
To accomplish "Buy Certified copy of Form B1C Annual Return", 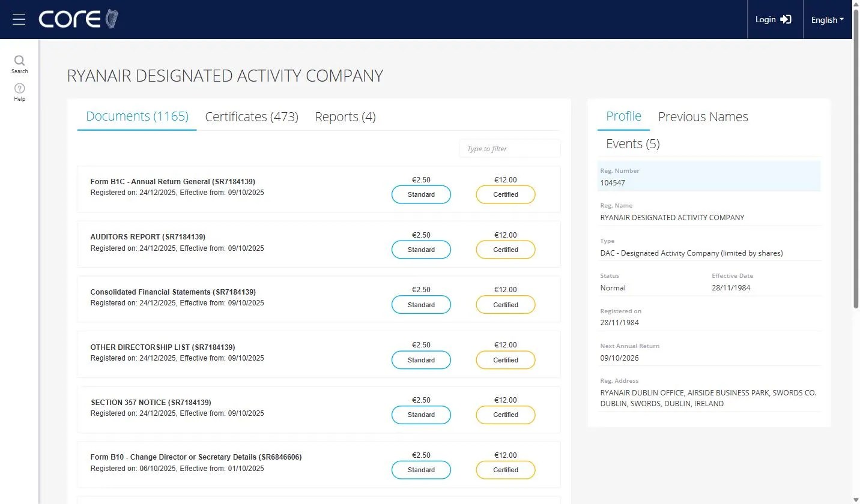I will [506, 194].
